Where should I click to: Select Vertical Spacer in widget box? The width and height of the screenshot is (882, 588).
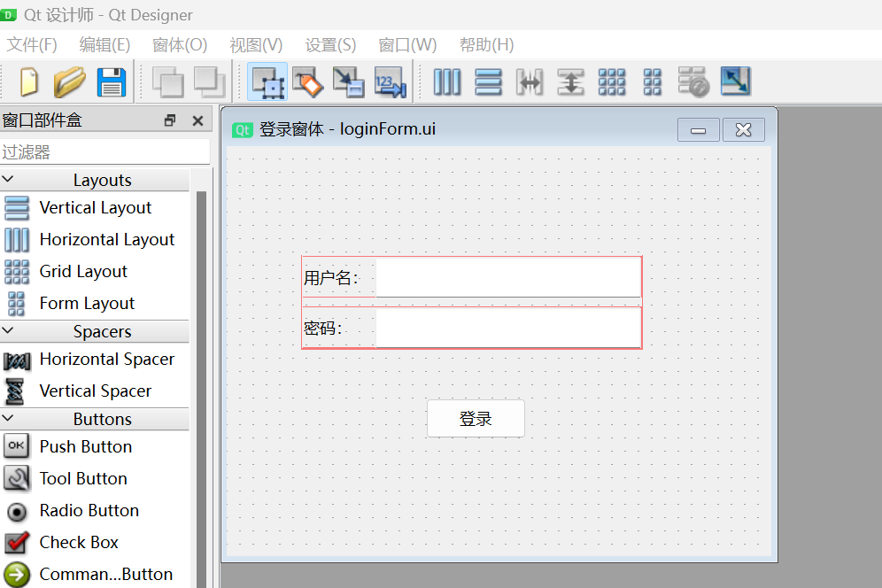point(95,391)
